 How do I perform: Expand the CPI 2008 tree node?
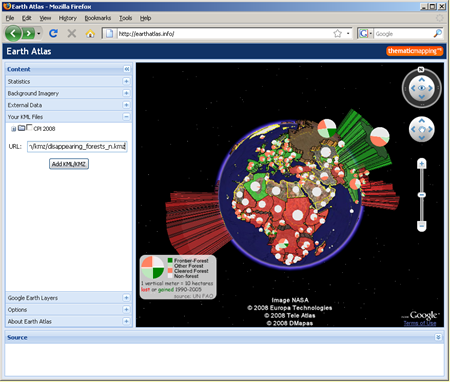coord(13,129)
